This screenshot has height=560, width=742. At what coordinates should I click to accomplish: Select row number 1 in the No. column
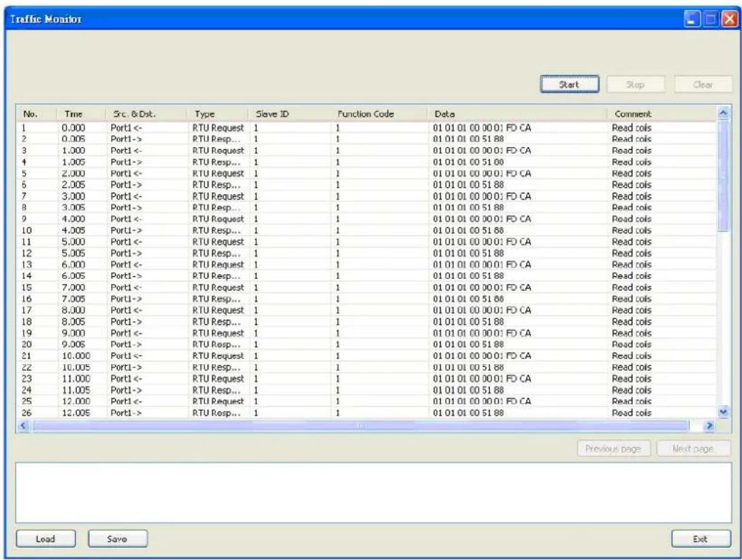pyautogui.click(x=24, y=128)
